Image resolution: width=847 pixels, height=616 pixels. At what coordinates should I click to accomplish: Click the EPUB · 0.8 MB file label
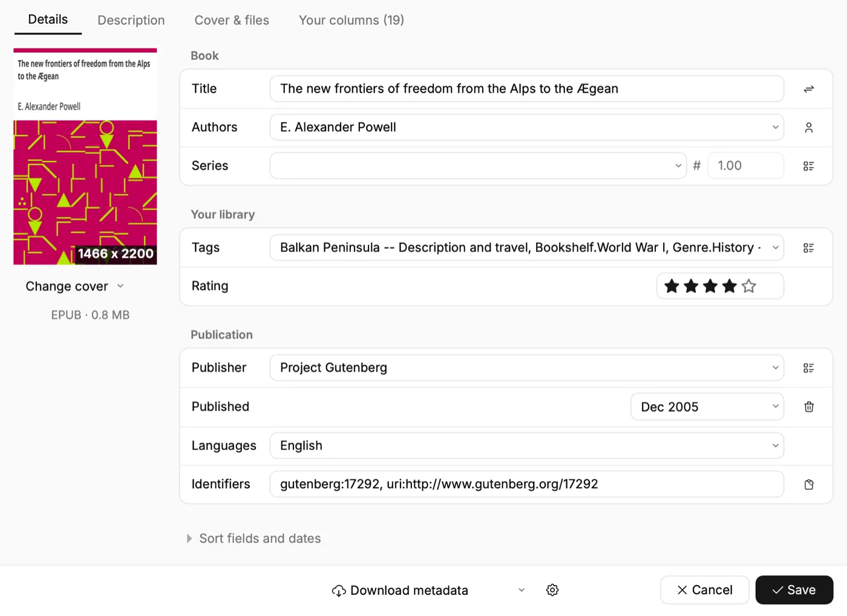coord(90,315)
